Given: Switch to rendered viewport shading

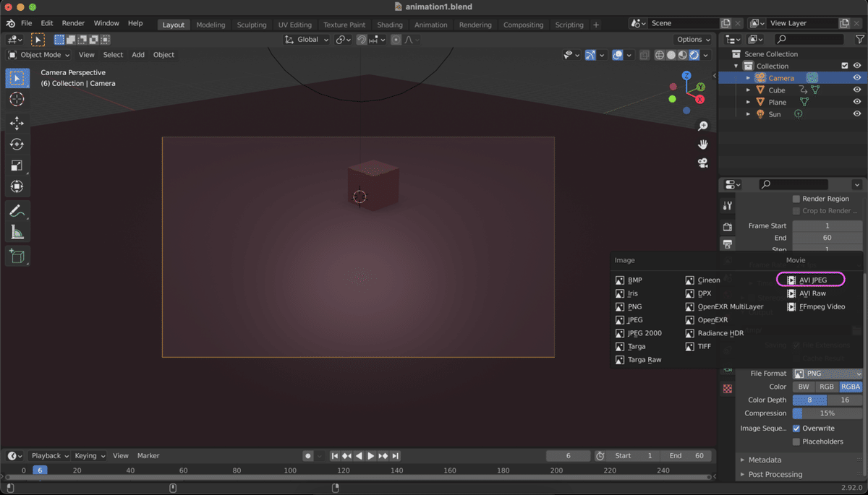Looking at the screenshot, I should tap(694, 55).
